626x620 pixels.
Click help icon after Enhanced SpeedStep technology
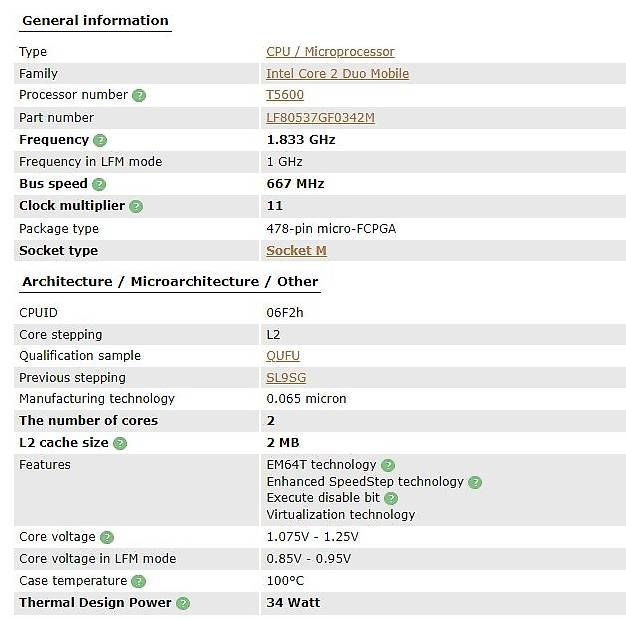point(475,482)
